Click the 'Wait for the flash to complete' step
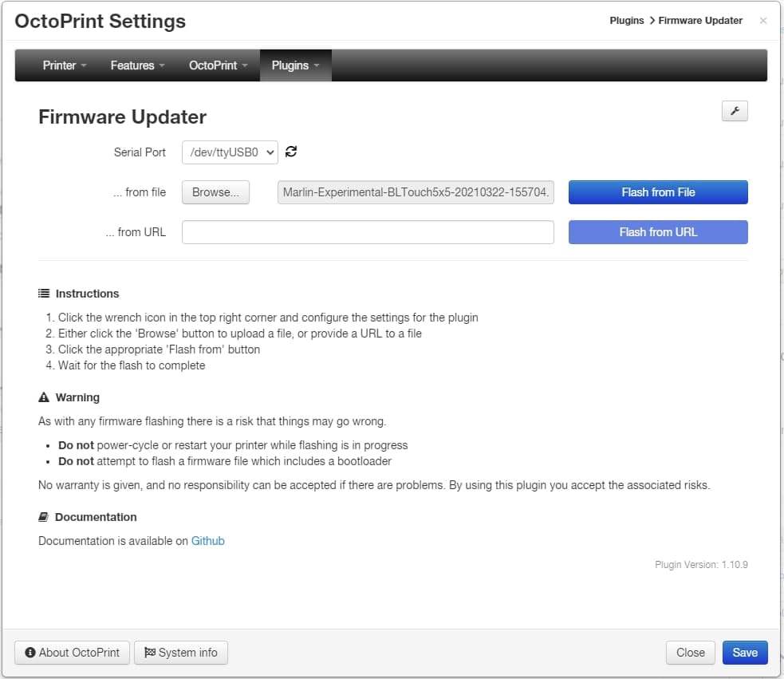Screen dimensions: 784x679 coord(132,365)
